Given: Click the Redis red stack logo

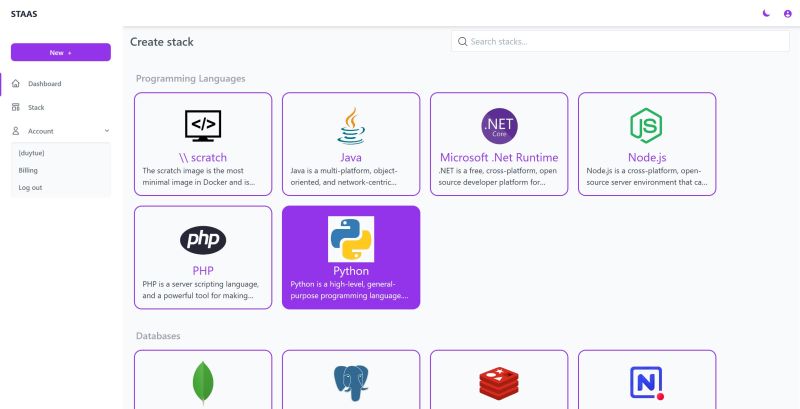Looking at the screenshot, I should click(x=499, y=384).
